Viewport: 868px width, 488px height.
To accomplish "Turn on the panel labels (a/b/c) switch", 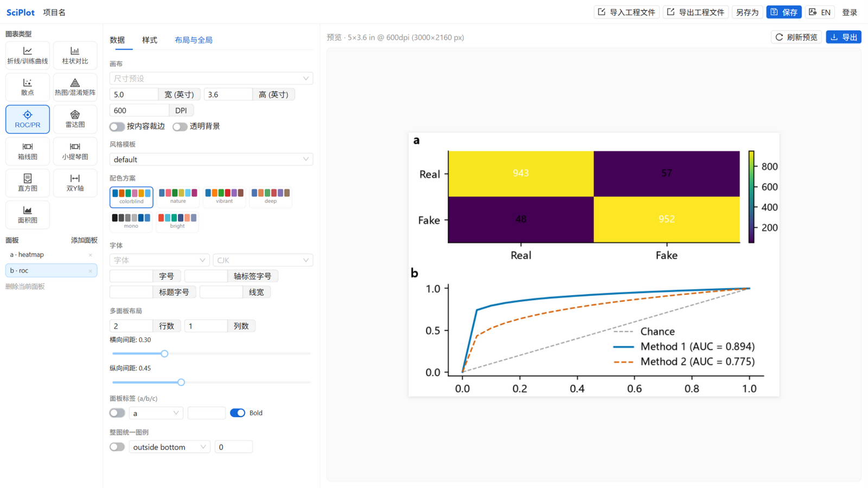I will tap(117, 413).
